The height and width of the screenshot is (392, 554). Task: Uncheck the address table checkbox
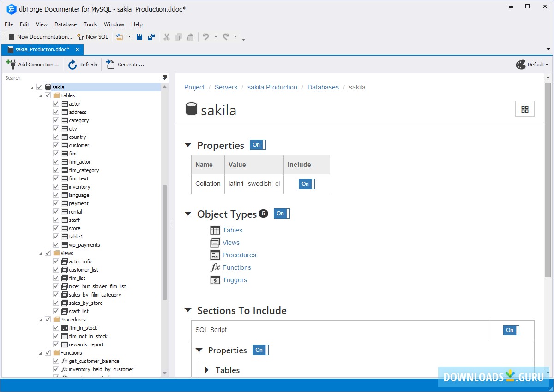[x=56, y=112]
